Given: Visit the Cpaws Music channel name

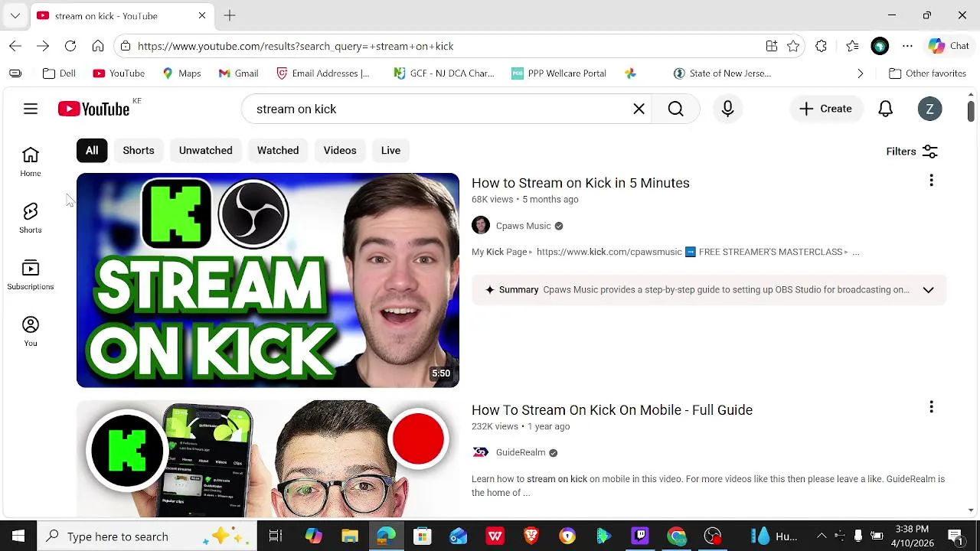Looking at the screenshot, I should click(x=523, y=226).
